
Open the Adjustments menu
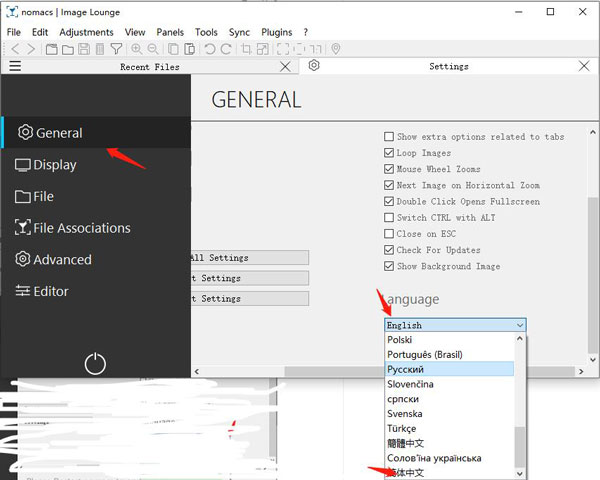86,32
